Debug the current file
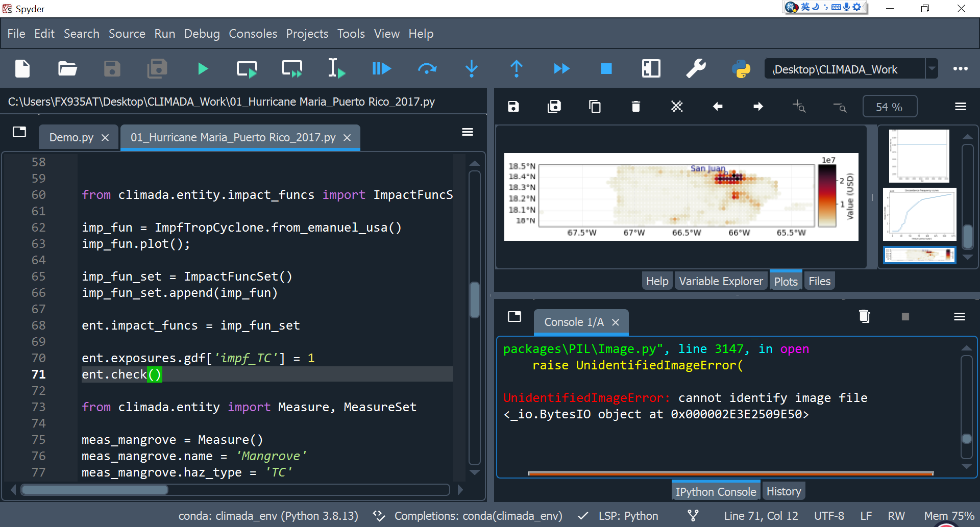 (x=381, y=68)
